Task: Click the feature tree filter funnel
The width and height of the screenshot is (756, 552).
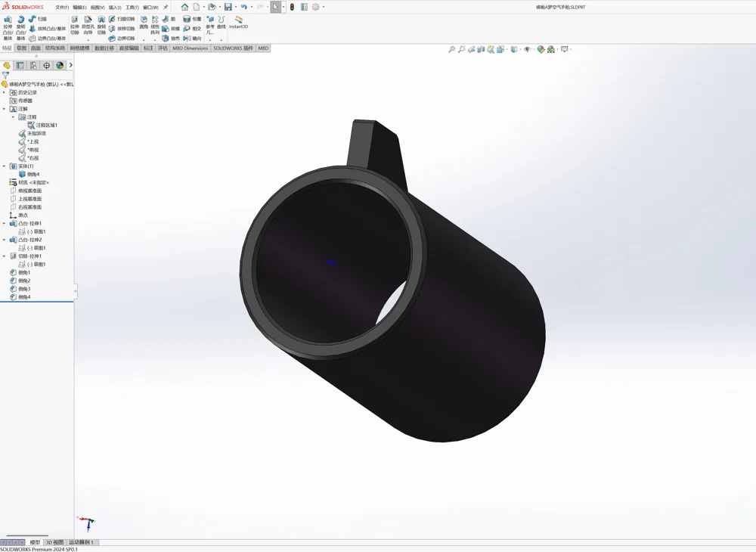Action: pos(5,75)
